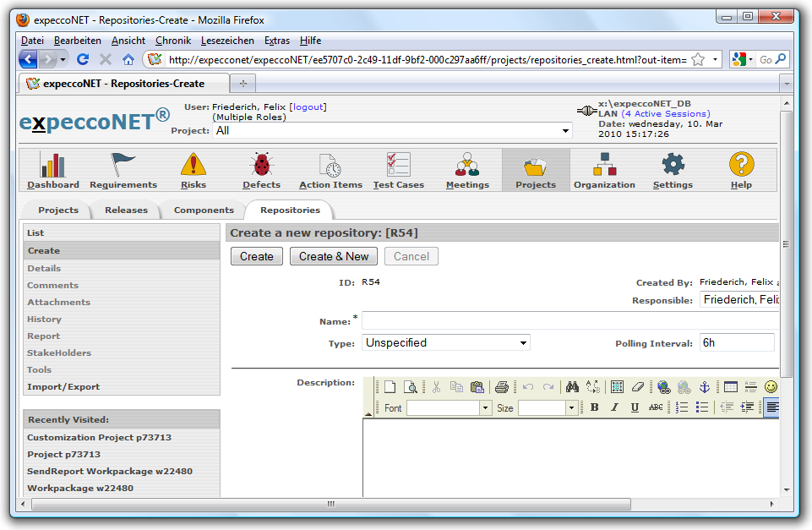Click the Create & New button
Image resolution: width=812 pixels, height=530 pixels.
(x=334, y=256)
